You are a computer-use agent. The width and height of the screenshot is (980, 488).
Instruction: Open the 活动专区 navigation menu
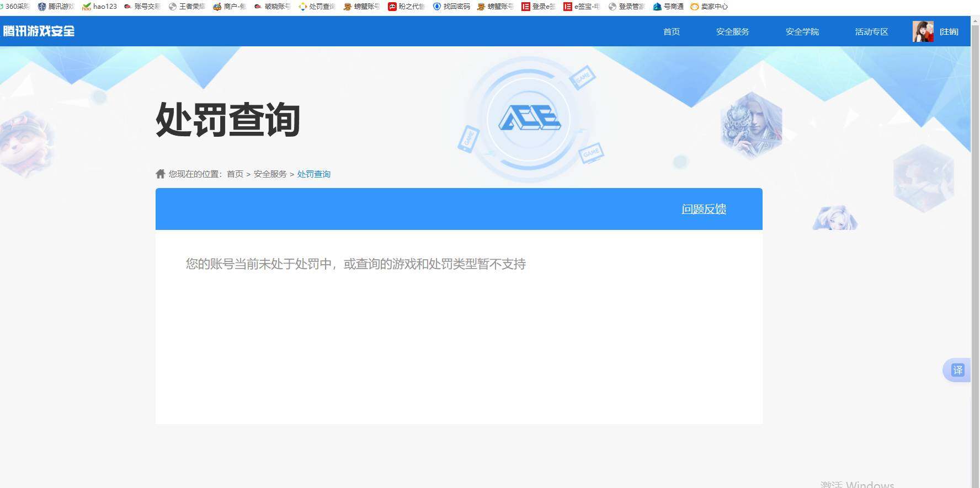tap(872, 31)
